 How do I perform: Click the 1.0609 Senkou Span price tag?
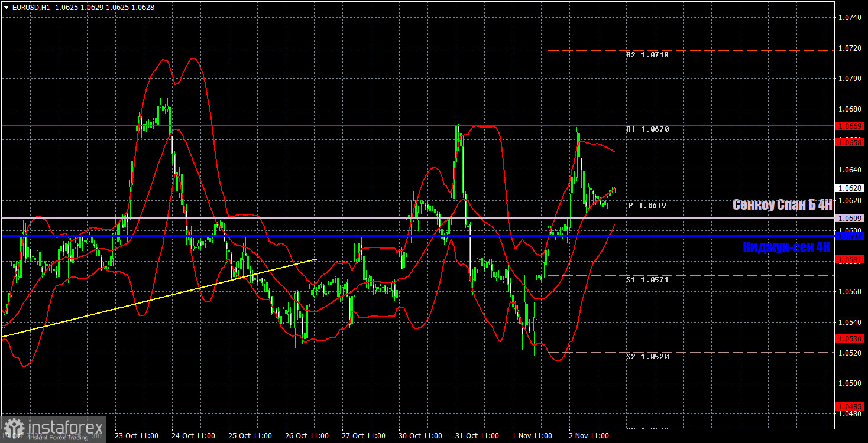(850, 218)
